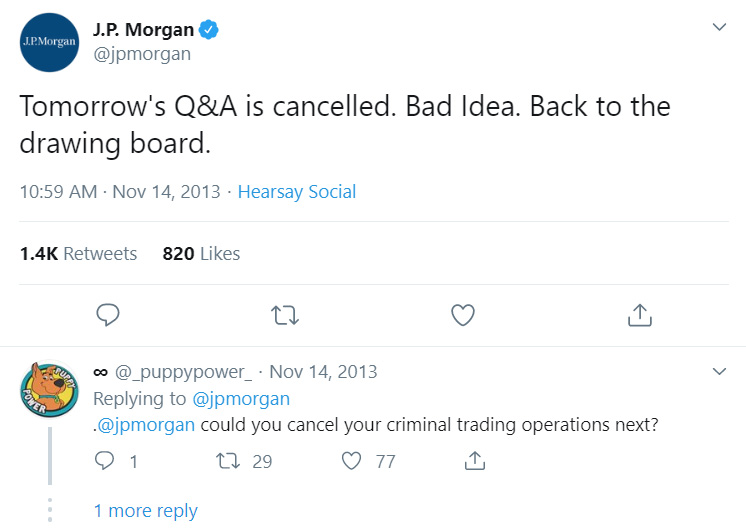Like the puppypower reply
This screenshot has width=746, height=532.
point(352,461)
